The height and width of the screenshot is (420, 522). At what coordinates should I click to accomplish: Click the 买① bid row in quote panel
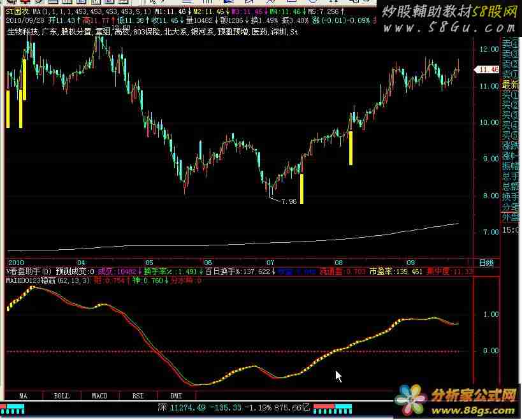tap(511, 95)
